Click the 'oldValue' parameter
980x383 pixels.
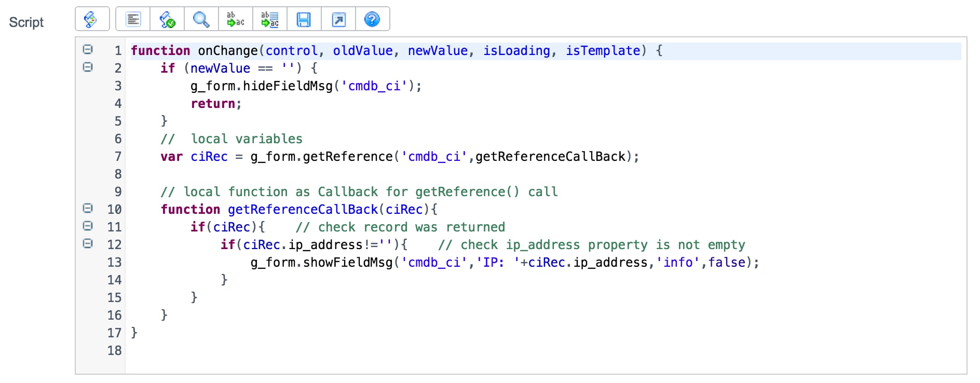point(363,50)
